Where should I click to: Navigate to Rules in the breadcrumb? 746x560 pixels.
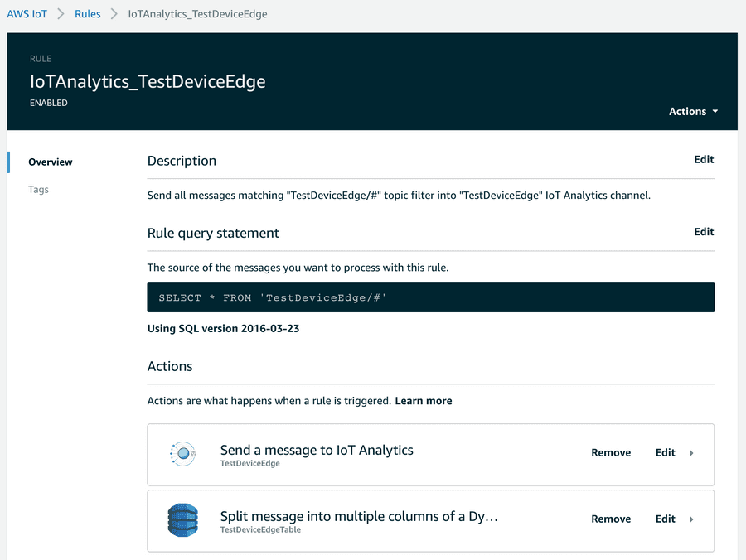coord(87,14)
